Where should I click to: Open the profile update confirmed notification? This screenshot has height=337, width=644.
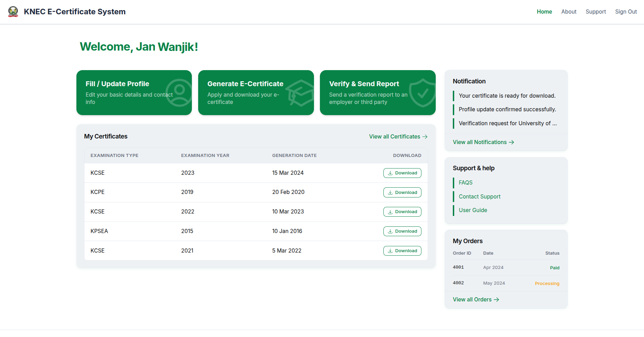[507, 110]
